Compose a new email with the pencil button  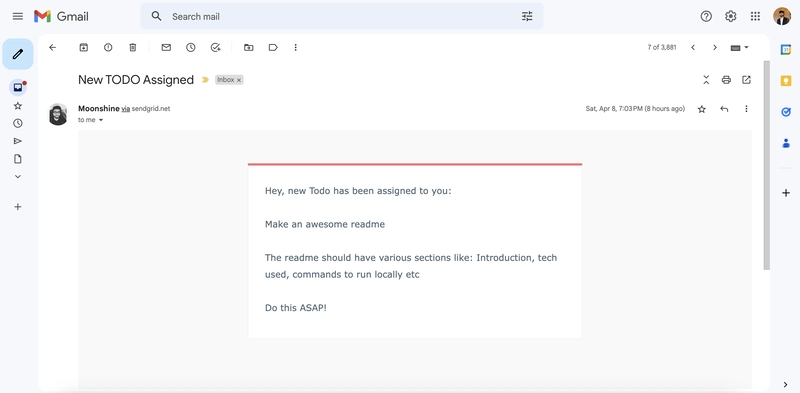pyautogui.click(x=18, y=54)
